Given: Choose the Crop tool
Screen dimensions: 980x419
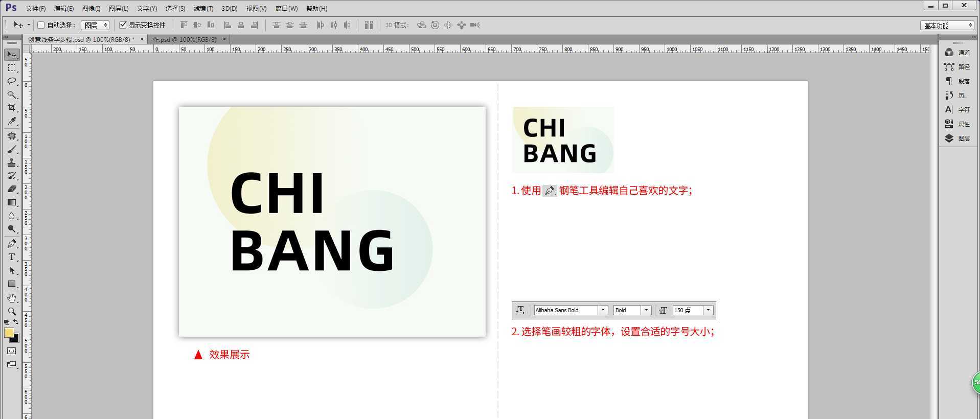Looking at the screenshot, I should click(x=12, y=108).
